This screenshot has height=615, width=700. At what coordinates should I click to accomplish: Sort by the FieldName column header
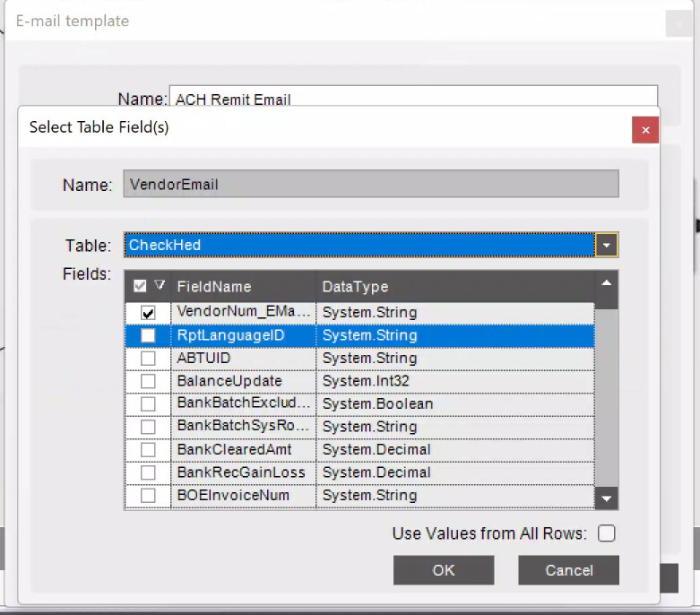point(243,286)
